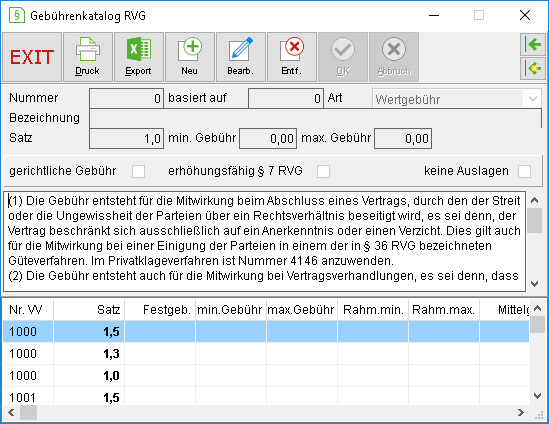Open the Art dropdown showing Wertgebühr
The height and width of the screenshot is (424, 550).
tap(457, 99)
